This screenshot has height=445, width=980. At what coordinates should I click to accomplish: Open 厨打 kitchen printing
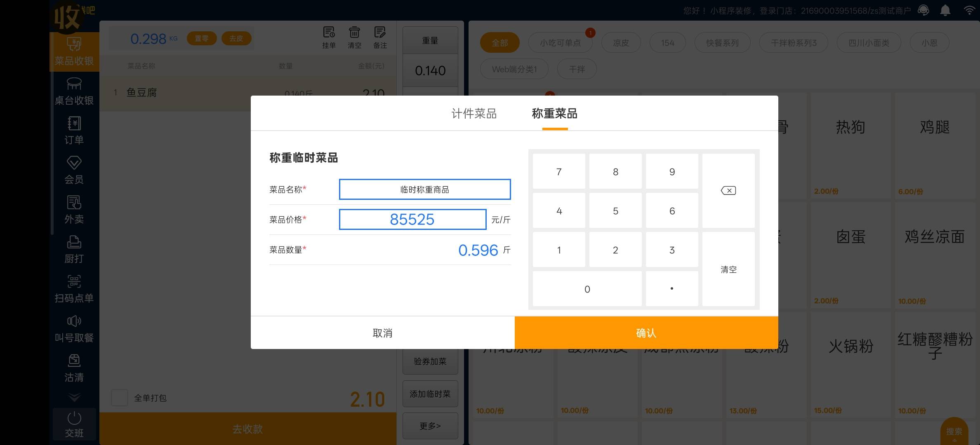(x=74, y=250)
